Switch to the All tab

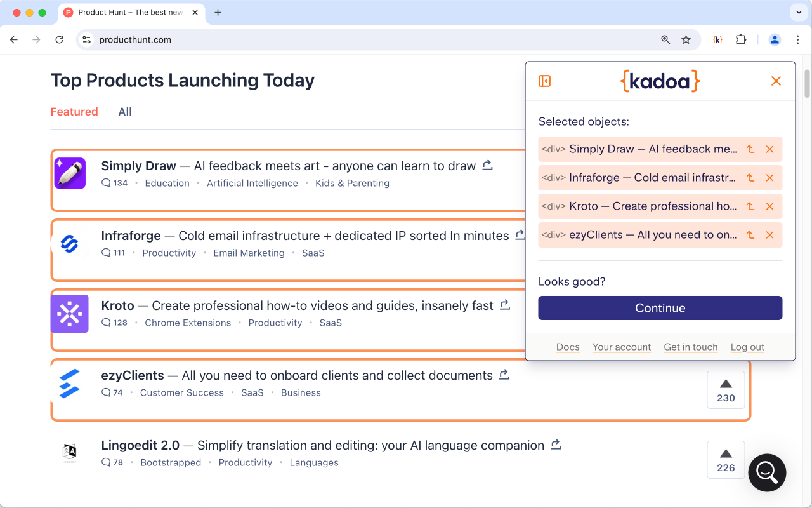[124, 111]
